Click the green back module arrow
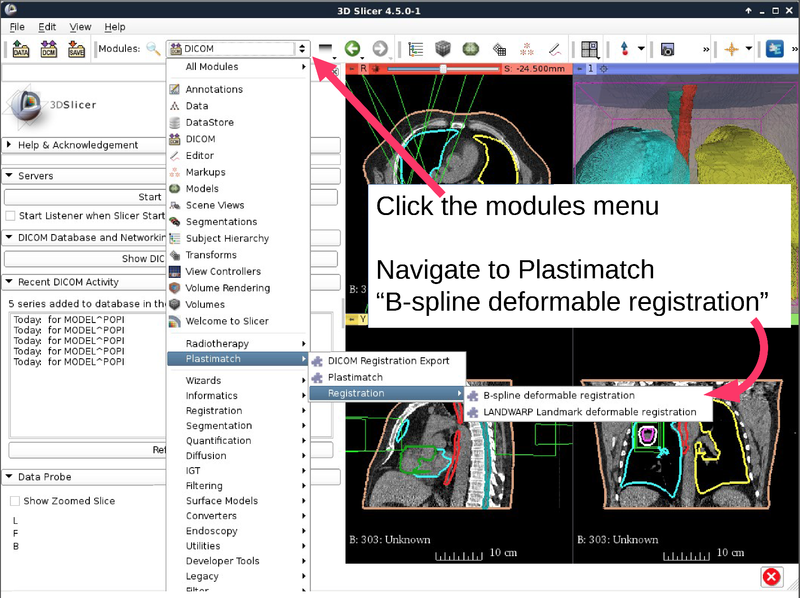Viewport: 800px width, 598px height. click(352, 48)
